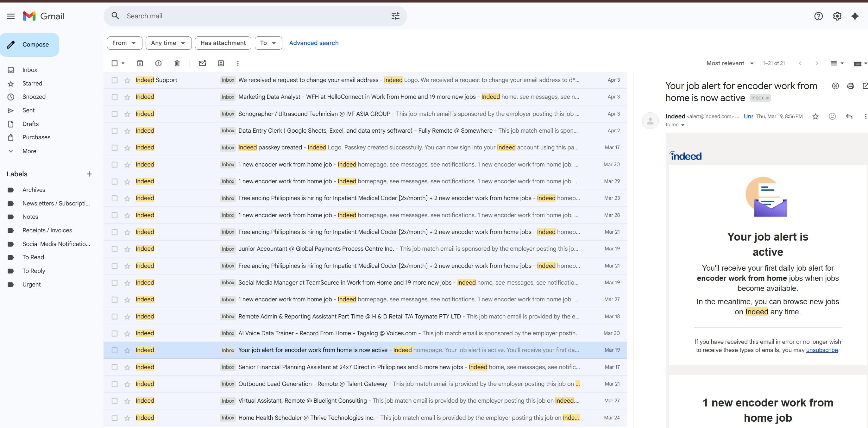This screenshot has height=428, width=868.
Task: Tick the select-all checkbox
Action: (x=115, y=63)
